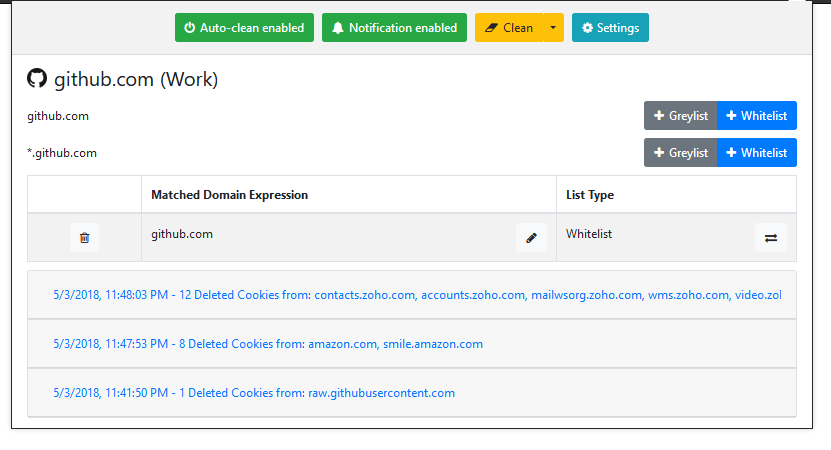
Task: Open the raw.githubusercontent.com deleted cookies log entry
Action: pyautogui.click(x=412, y=393)
